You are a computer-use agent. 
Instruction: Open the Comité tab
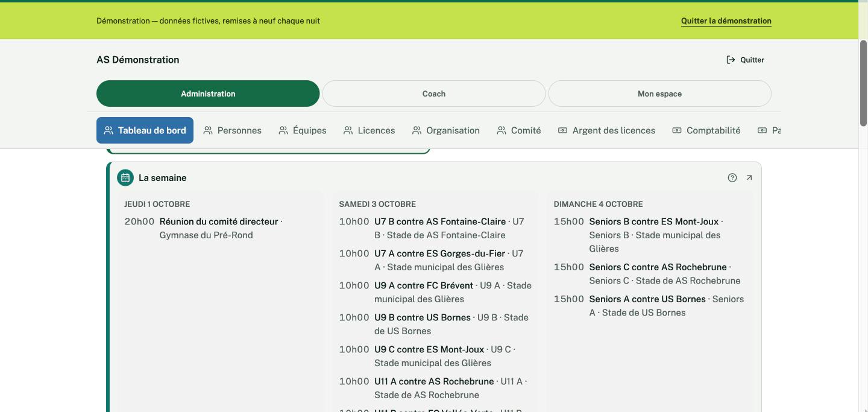519,130
